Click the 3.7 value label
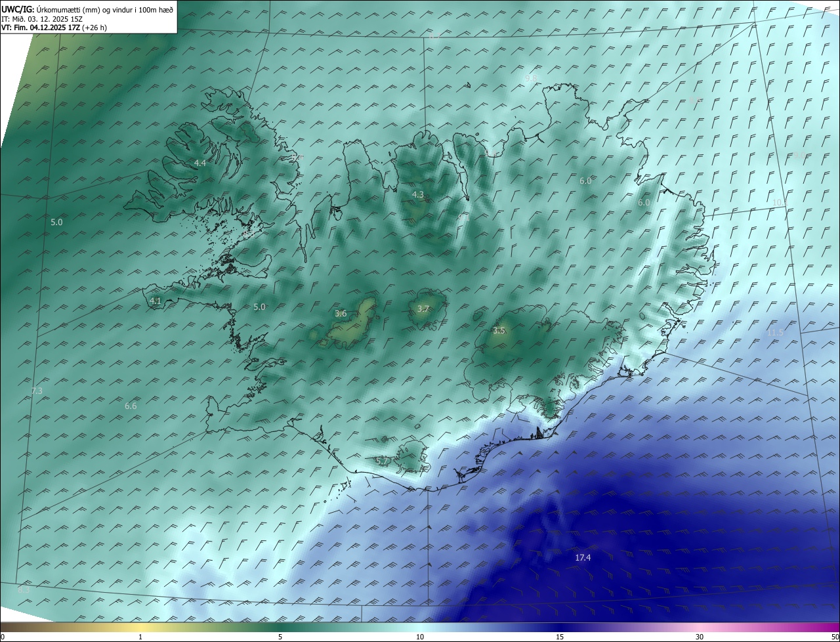This screenshot has height=642, width=840. pos(423,309)
